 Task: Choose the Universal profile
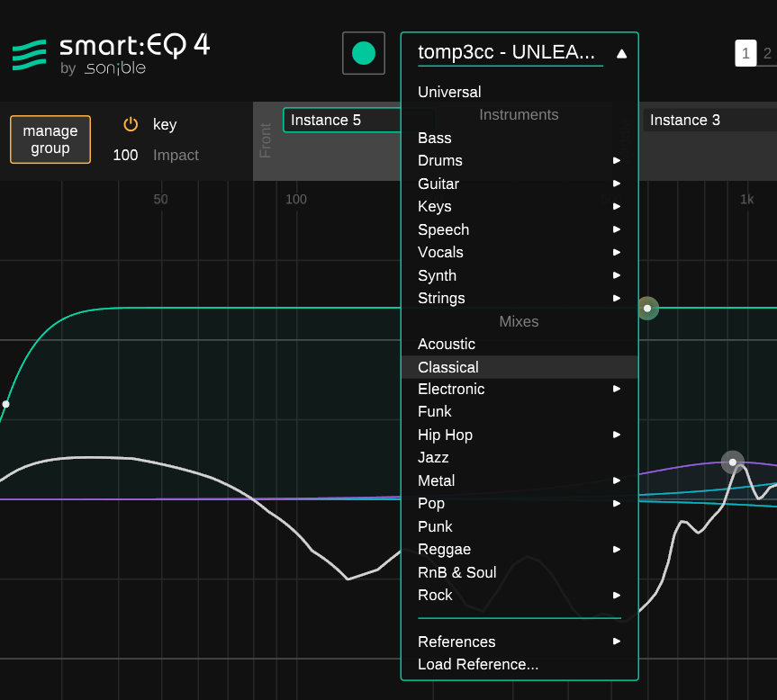(449, 92)
